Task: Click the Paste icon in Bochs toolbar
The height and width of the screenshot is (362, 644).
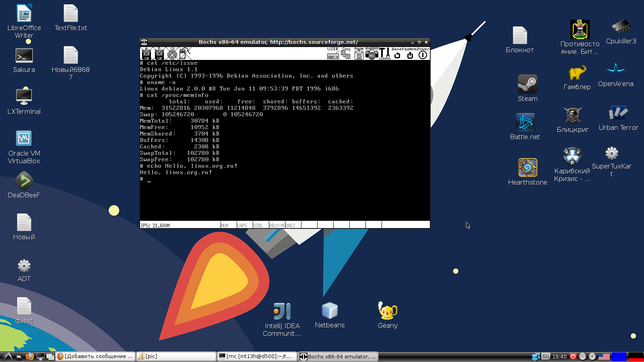Action: tap(359, 53)
